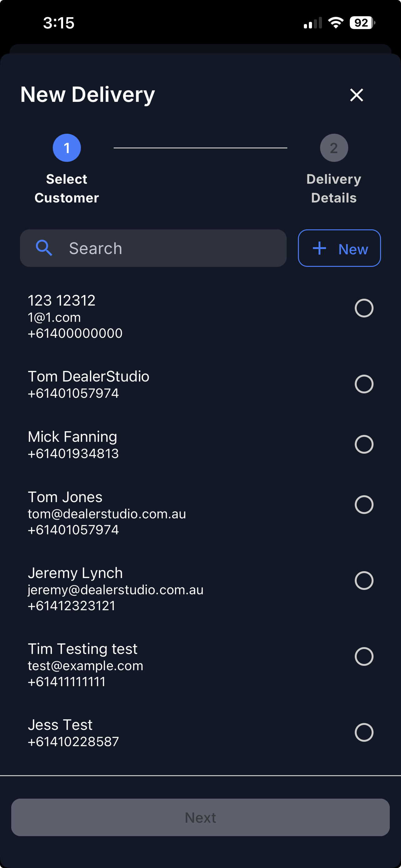Tap the status bar time 3:15
Viewport: 401px width, 868px height.
click(59, 23)
